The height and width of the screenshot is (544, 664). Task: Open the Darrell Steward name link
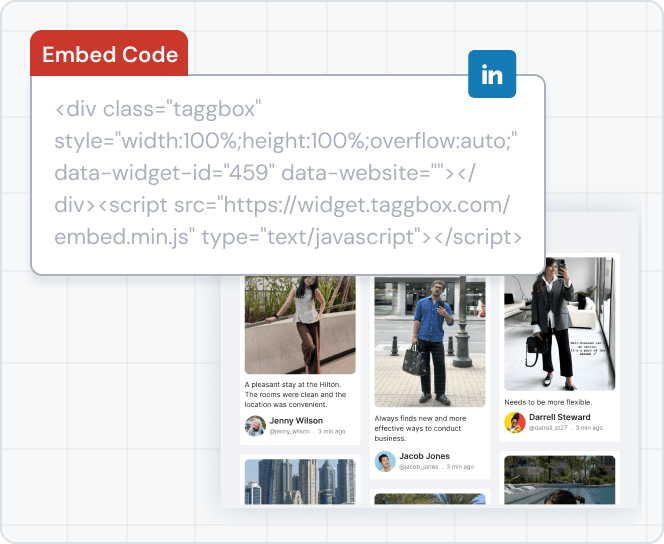pos(559,417)
